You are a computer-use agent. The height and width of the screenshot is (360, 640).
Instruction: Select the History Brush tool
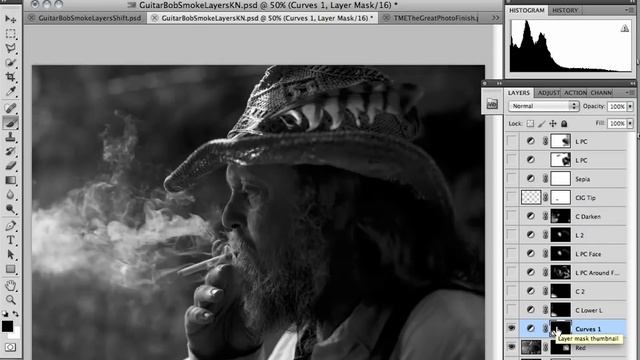click(11, 151)
